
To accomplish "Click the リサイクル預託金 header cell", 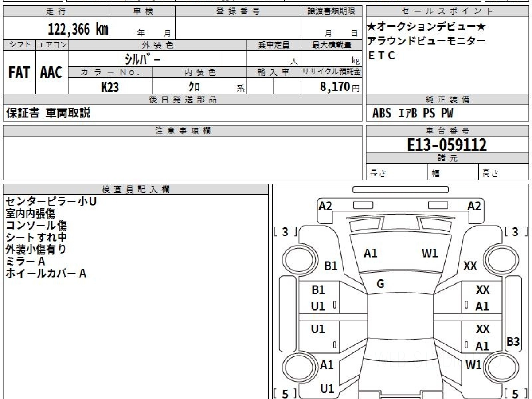I will [331, 72].
